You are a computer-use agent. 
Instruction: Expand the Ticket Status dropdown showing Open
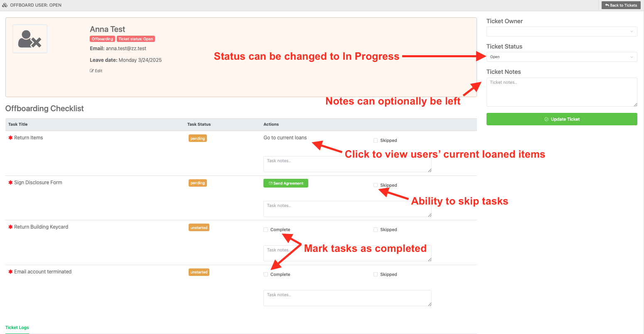pos(562,57)
